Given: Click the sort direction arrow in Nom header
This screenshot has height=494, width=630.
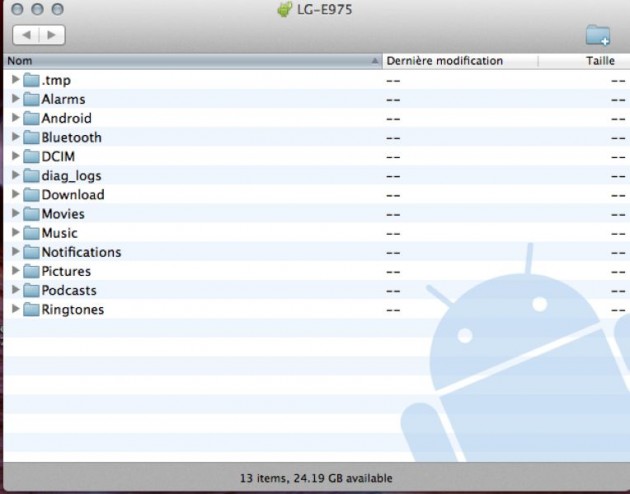Looking at the screenshot, I should 374,61.
